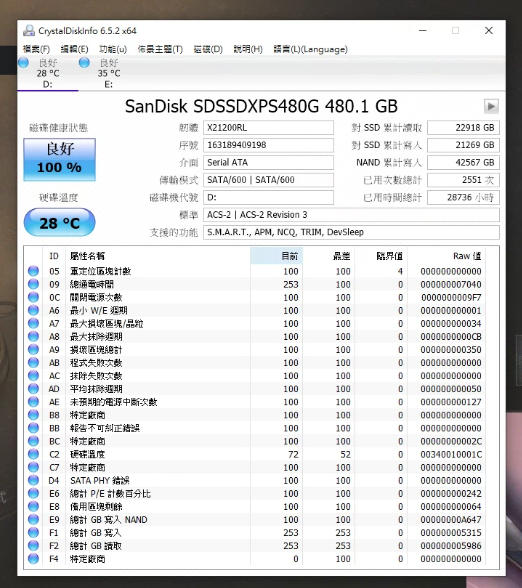Click the status circle for attribute 05
This screenshot has width=522, height=588.
33,271
